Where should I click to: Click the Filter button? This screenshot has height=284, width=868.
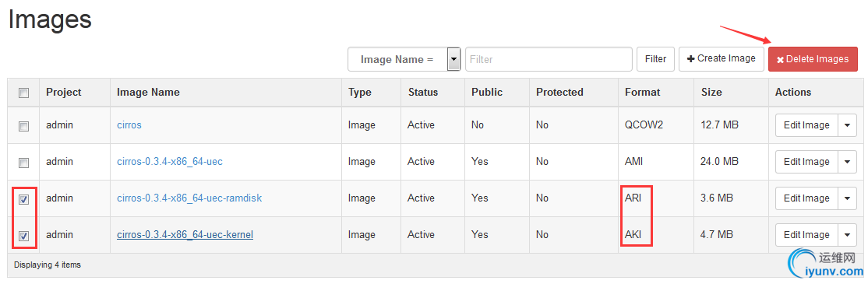[x=655, y=58]
